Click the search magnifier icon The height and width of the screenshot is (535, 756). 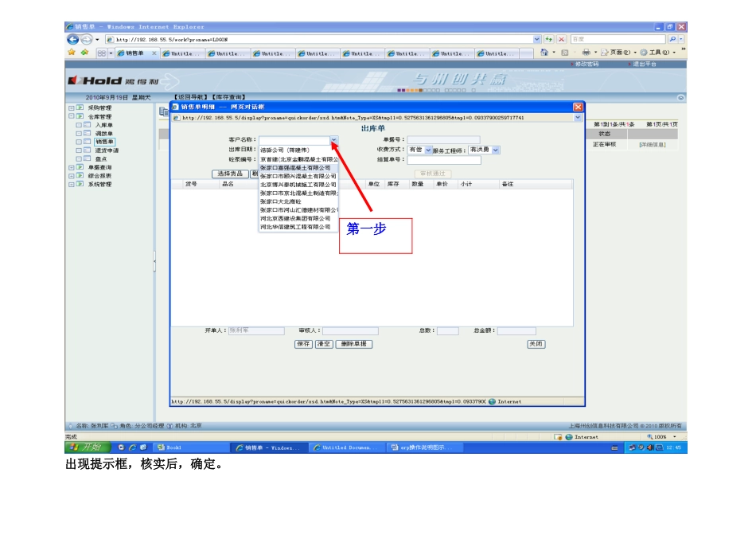(x=672, y=39)
